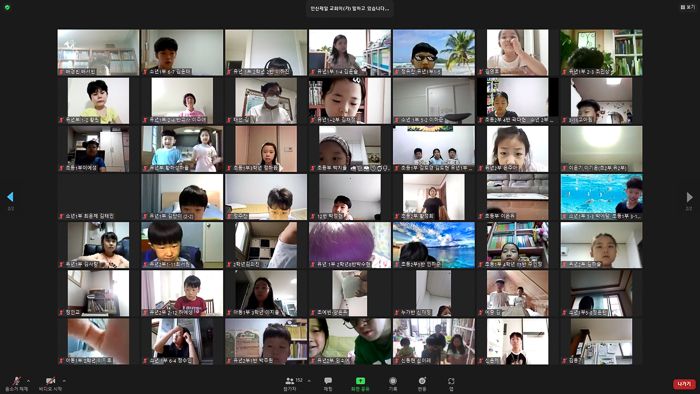Select the underwater background participant video
Image resolution: width=700 pixels, height=394 pixels.
[x=602, y=197]
